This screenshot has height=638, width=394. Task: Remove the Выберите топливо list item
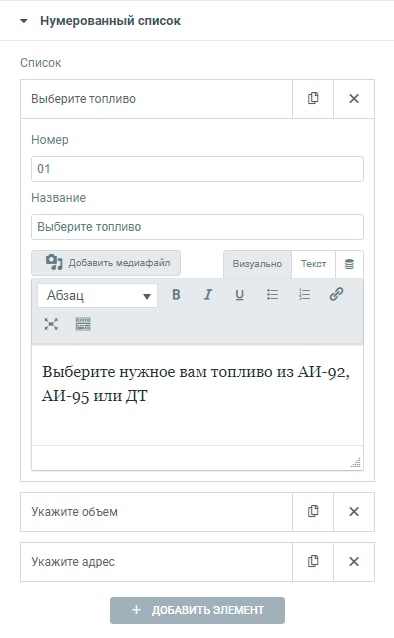(354, 98)
